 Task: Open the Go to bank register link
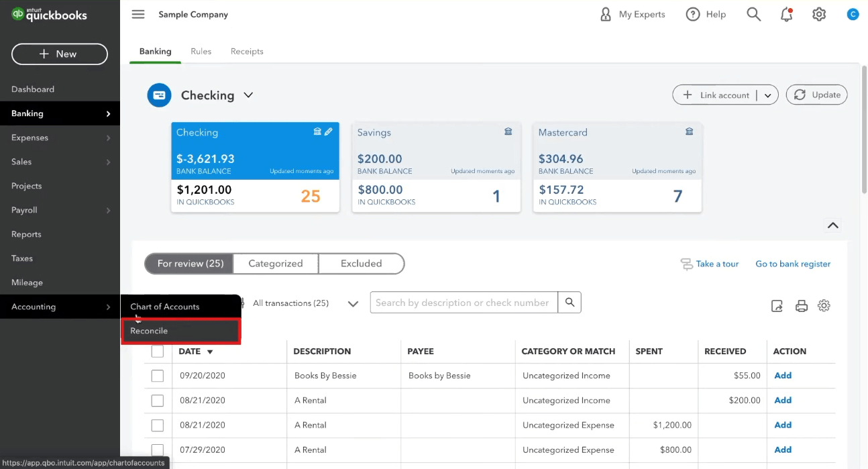(x=793, y=264)
